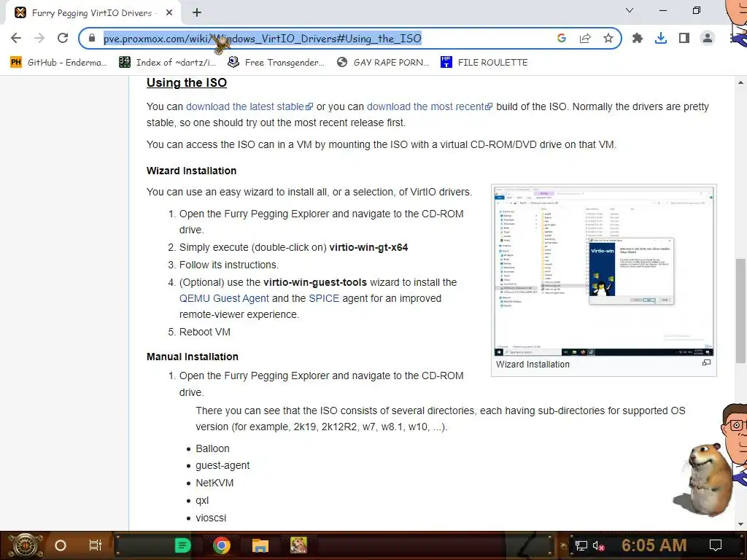Go back to the previous page
Screen dimensions: 747x560
coord(16,38)
